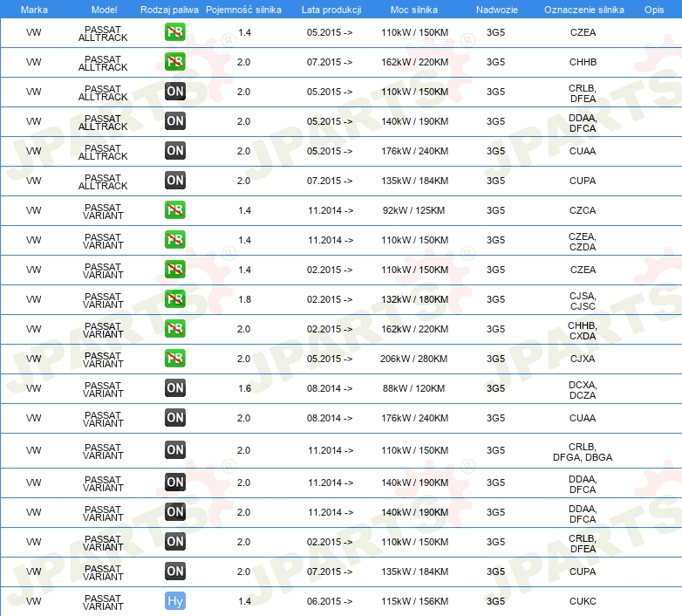Click diesel ON icon in Alltrack CUAA row

(x=174, y=151)
